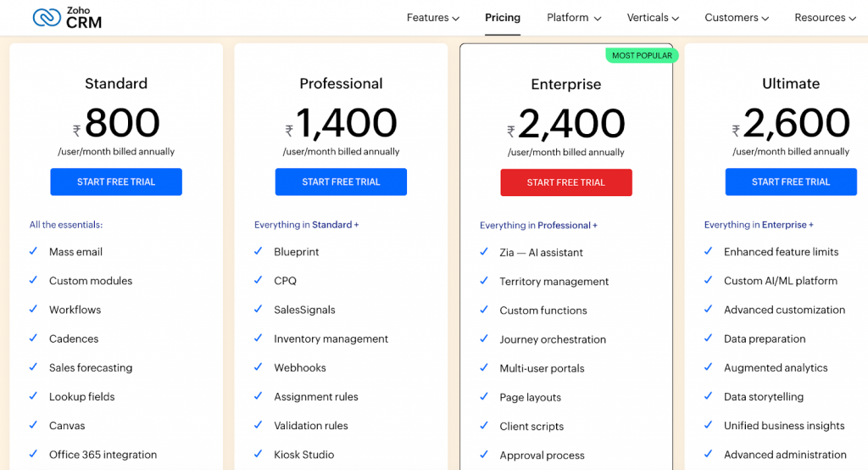
Task: Start free trial for Professional plan
Action: (341, 182)
